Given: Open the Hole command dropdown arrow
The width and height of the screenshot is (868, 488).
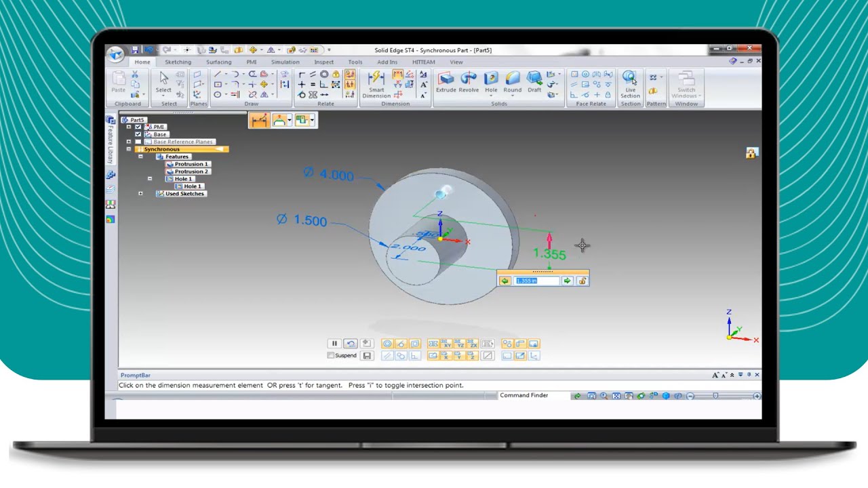Looking at the screenshot, I should tap(491, 96).
